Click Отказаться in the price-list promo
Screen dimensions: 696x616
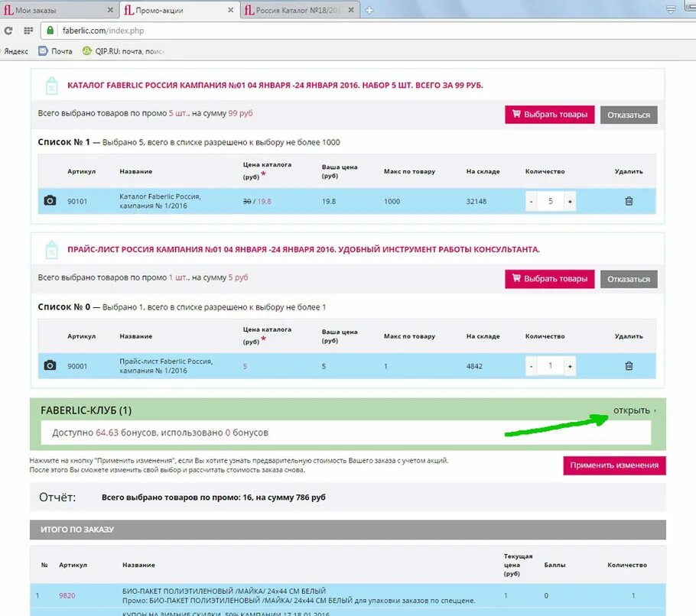(x=629, y=280)
